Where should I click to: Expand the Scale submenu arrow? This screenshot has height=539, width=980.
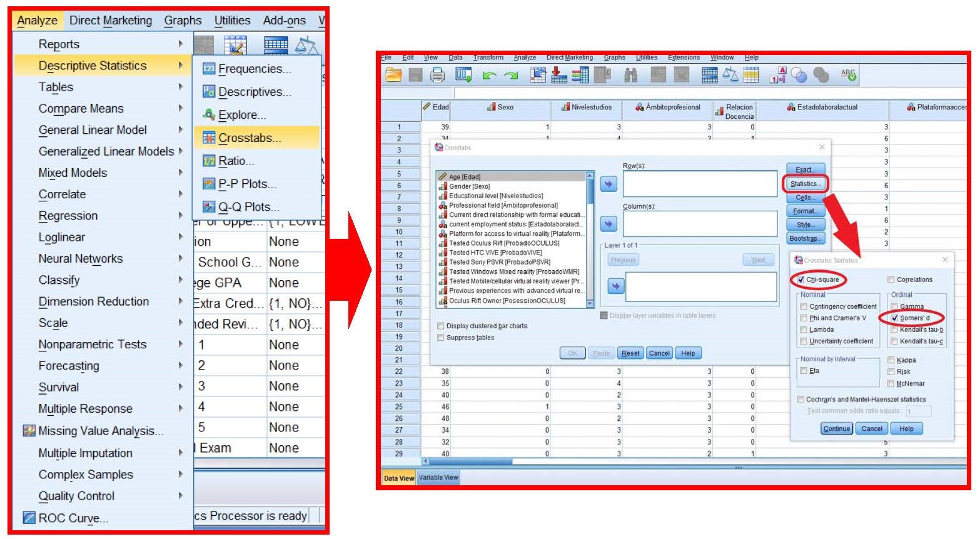[180, 323]
